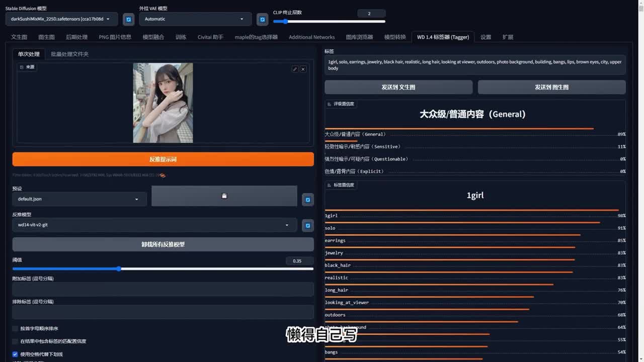The height and width of the screenshot is (362, 644).
Task: Switch to the Additional Networks tab
Action: [311, 37]
